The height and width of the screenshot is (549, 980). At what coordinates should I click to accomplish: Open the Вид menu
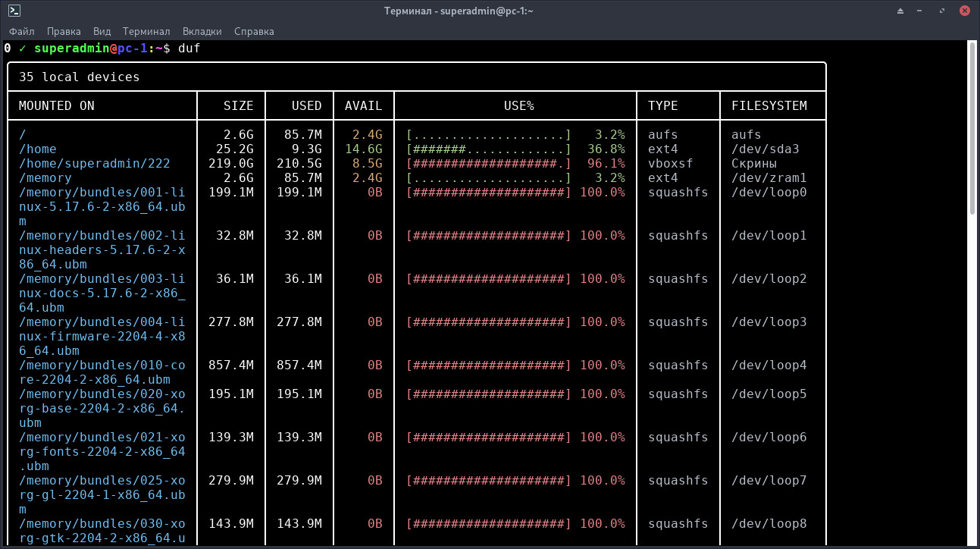coord(102,32)
